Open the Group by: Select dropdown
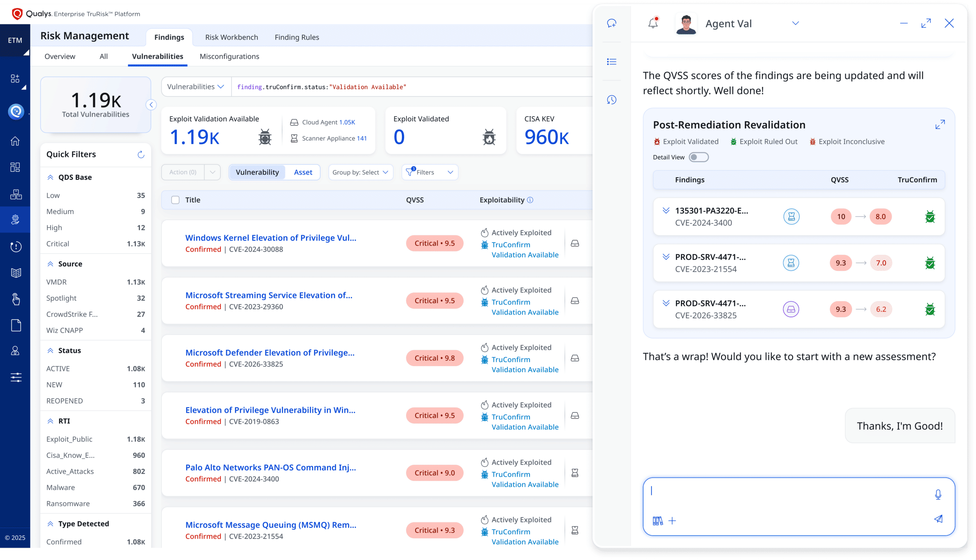 [x=360, y=172]
